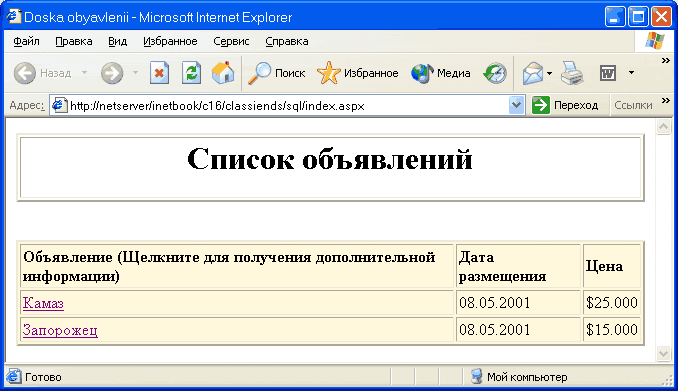Refresh the page with green arrows icon
This screenshot has height=391, width=678.
[191, 73]
